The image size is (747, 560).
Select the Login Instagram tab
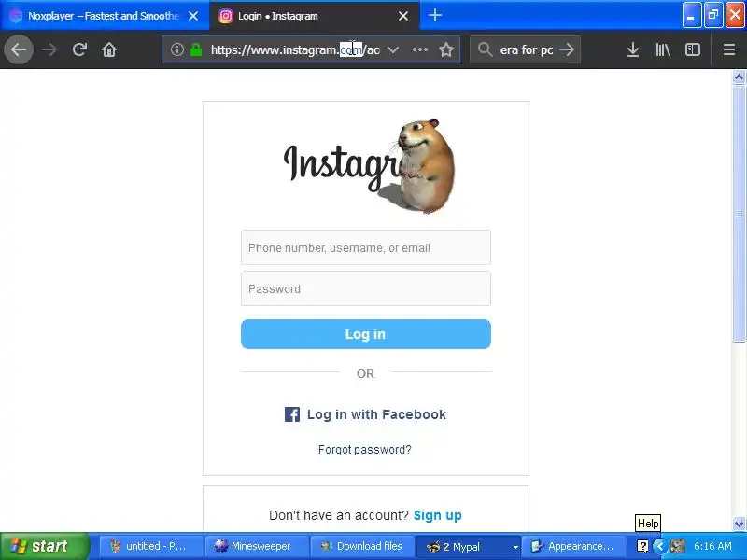[x=315, y=16]
